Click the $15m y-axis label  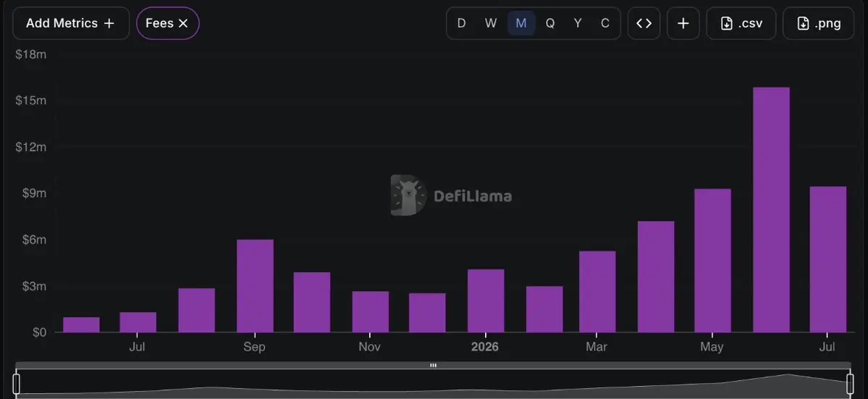tap(32, 100)
